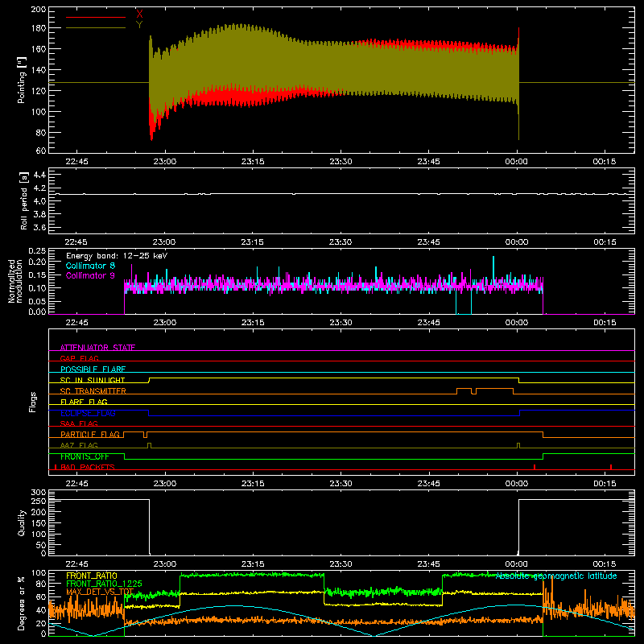The width and height of the screenshot is (644, 644).
Task: Select the green FRONTS_OFF label
Action: coord(85,456)
